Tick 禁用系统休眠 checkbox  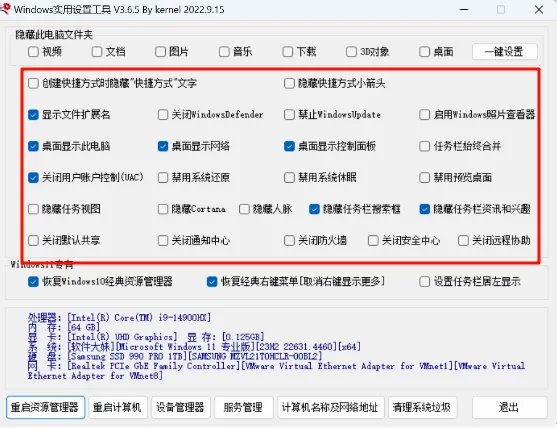tap(289, 177)
